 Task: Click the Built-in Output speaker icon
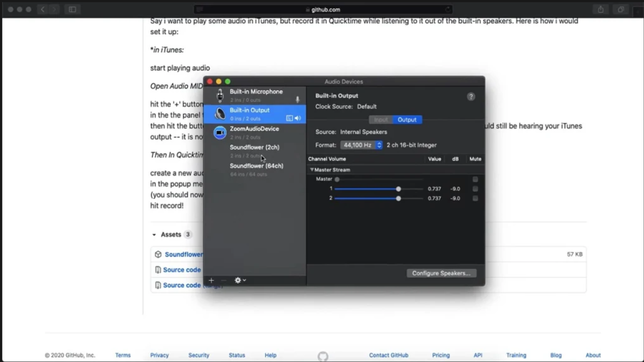[x=220, y=114]
